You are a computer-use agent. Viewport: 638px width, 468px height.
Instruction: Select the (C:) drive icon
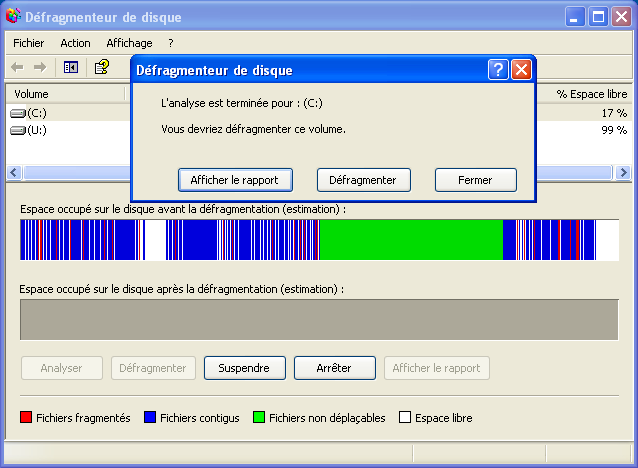pyautogui.click(x=18, y=113)
